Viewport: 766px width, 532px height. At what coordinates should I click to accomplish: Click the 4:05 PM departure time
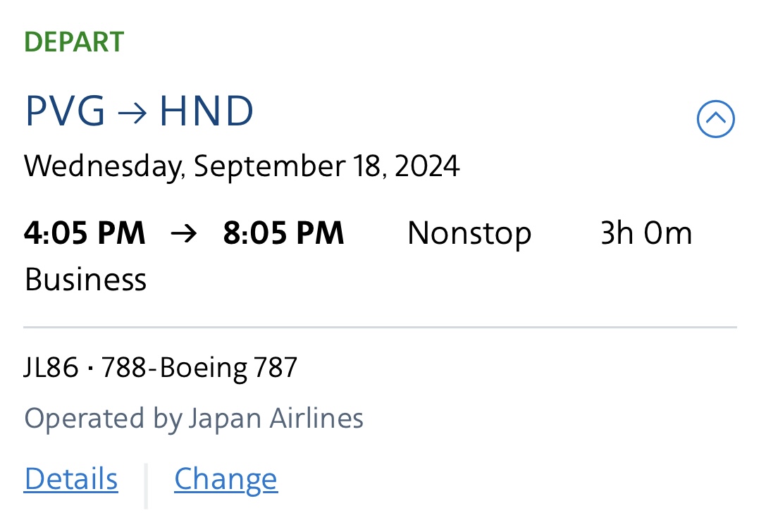[x=85, y=233]
